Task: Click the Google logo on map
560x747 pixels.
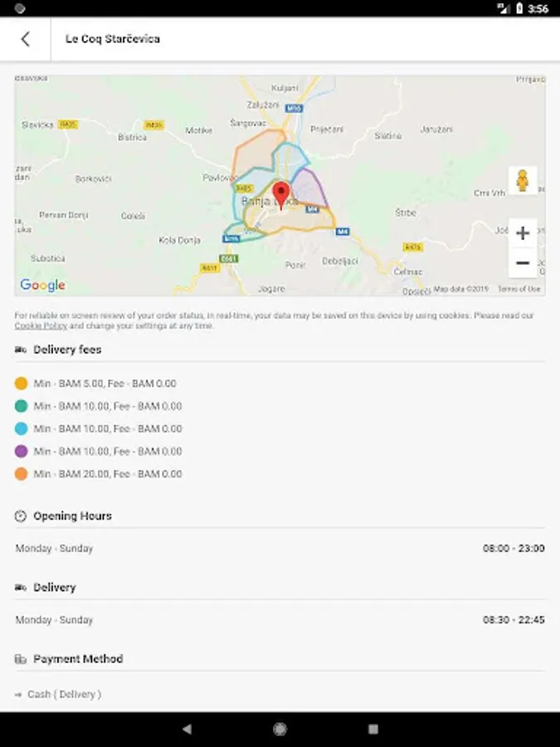Action: click(42, 285)
